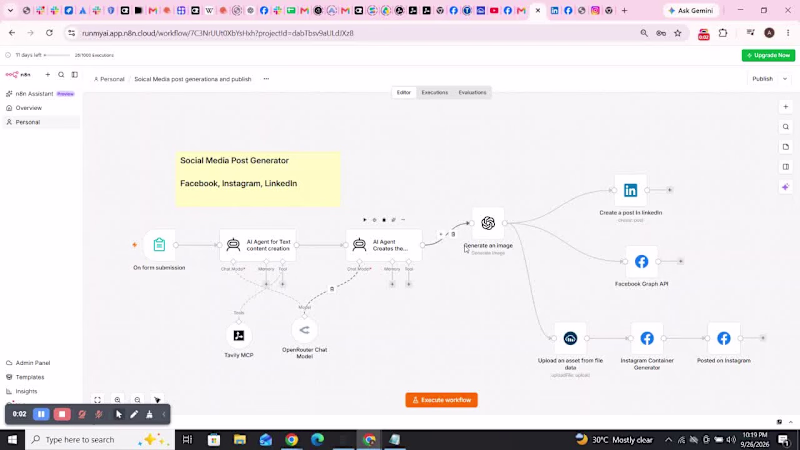Open the Tavily MCP tool node

[x=239, y=335]
